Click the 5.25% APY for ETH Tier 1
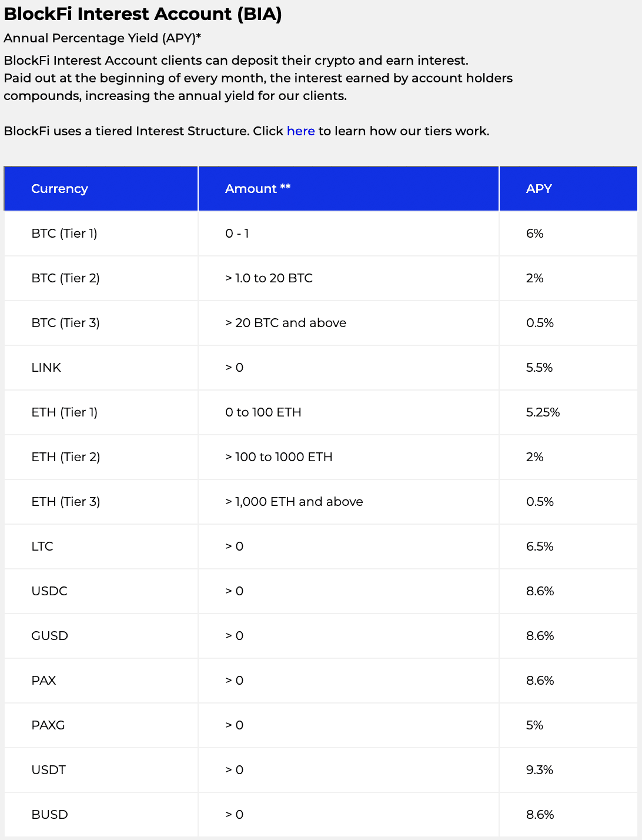 (x=543, y=412)
